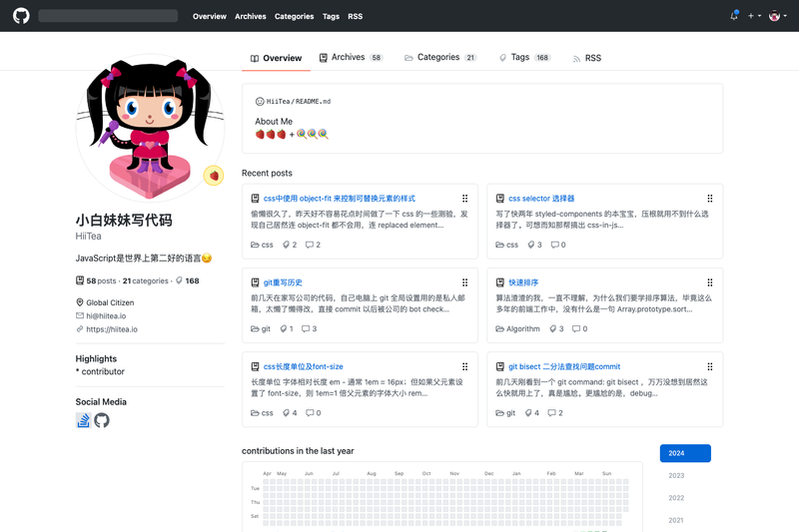Screen dimensions: 799x532
Task: Click the post icon before object-fit title
Action: 255,199
